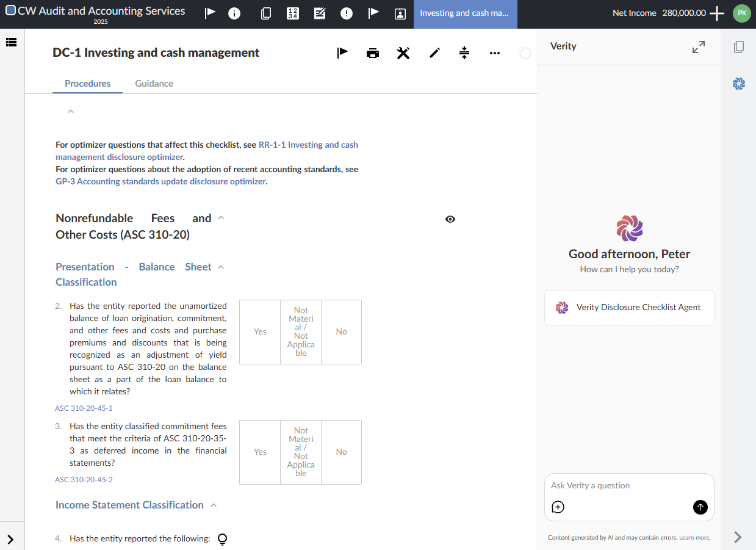This screenshot has width=756, height=550.
Task: Collapse Nonrefundable Fees and Other Costs section
Action: 221,217
